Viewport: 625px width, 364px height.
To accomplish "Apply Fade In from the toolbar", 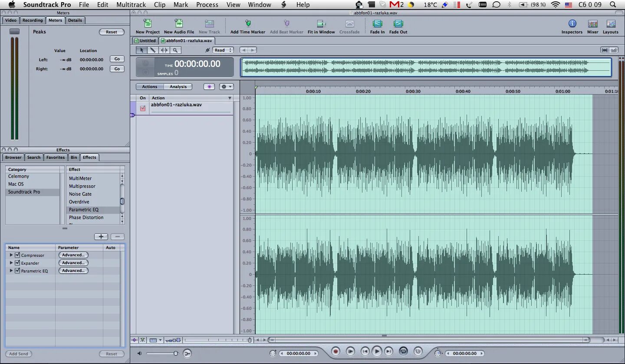I will point(377,23).
